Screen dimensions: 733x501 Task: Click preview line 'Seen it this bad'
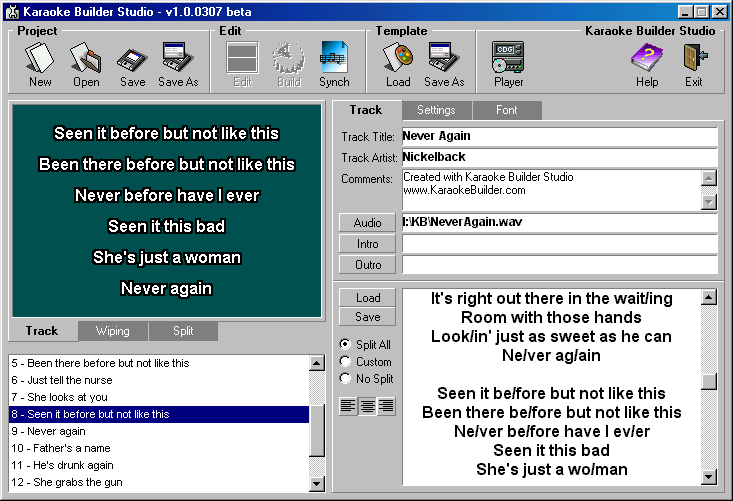[166, 226]
